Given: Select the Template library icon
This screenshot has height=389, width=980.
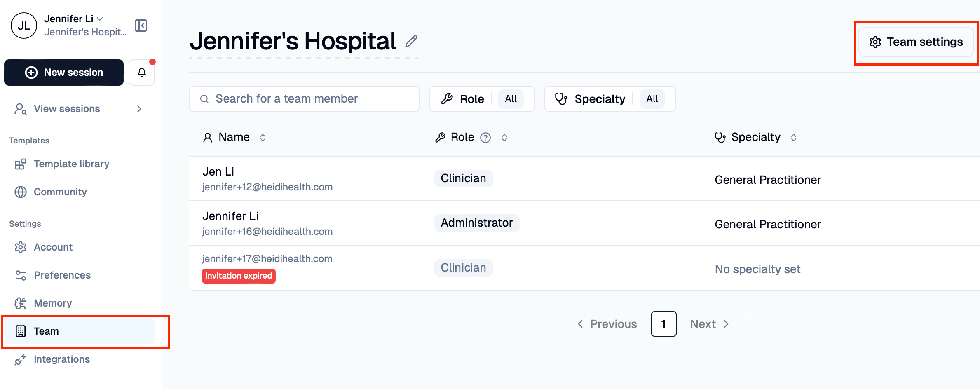Looking at the screenshot, I should (x=21, y=164).
